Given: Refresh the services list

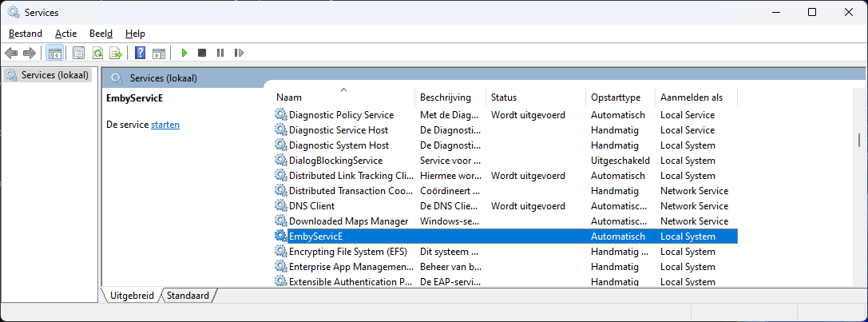Looking at the screenshot, I should [x=97, y=53].
